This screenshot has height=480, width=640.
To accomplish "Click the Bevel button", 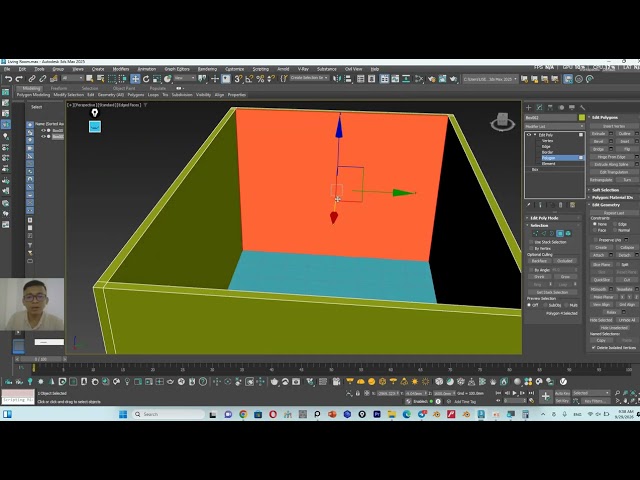I will click(598, 141).
